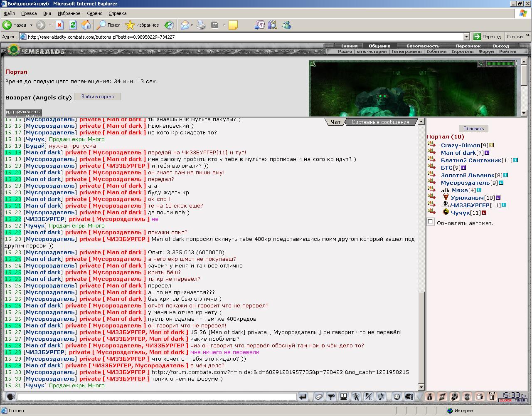
Task: Clear chat text with the eraser icon
Action: coord(319,397)
